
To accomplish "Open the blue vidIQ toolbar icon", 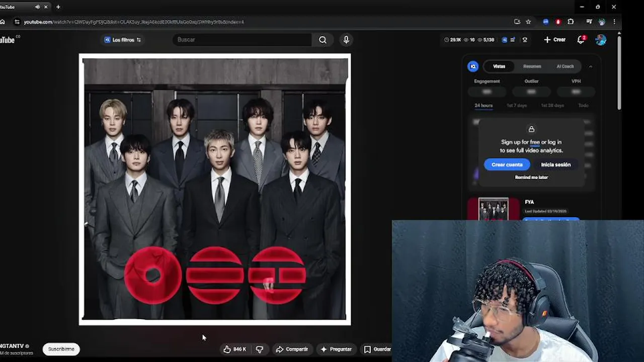I will [505, 40].
